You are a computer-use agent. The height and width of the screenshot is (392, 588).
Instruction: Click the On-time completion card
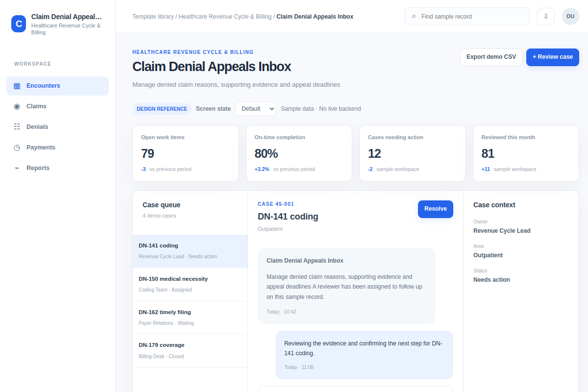(x=299, y=153)
